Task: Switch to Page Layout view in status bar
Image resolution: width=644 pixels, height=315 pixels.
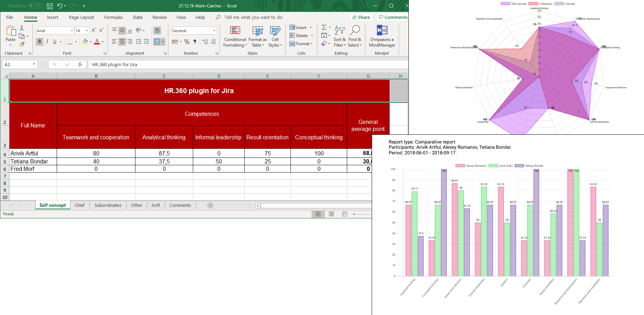Action: (331, 214)
